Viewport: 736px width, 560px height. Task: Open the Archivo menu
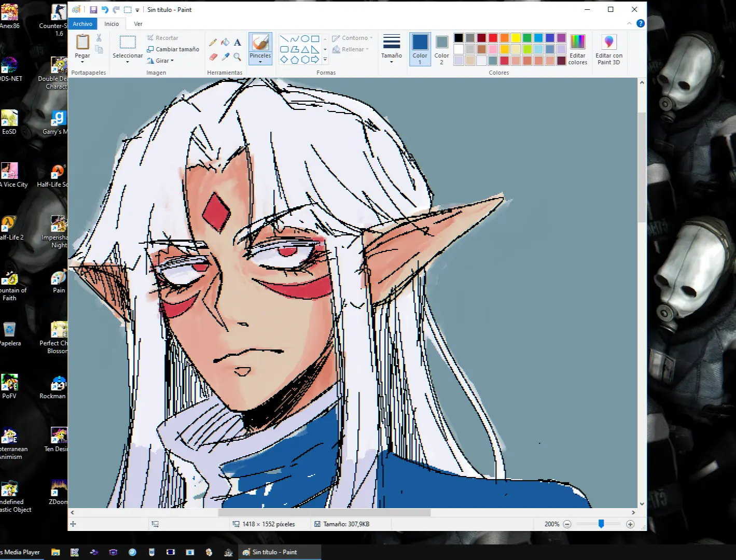[x=82, y=24]
